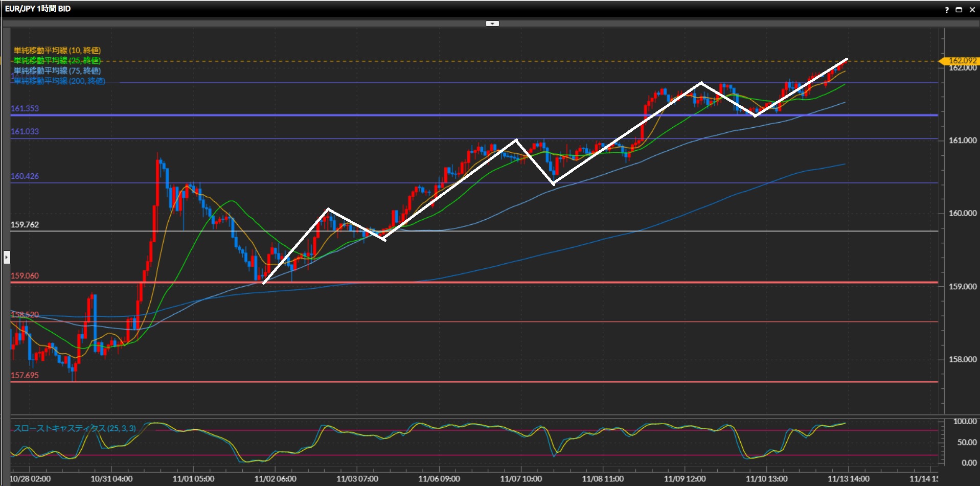
Task: Click the orange 162.092 current price tag
Action: click(961, 61)
